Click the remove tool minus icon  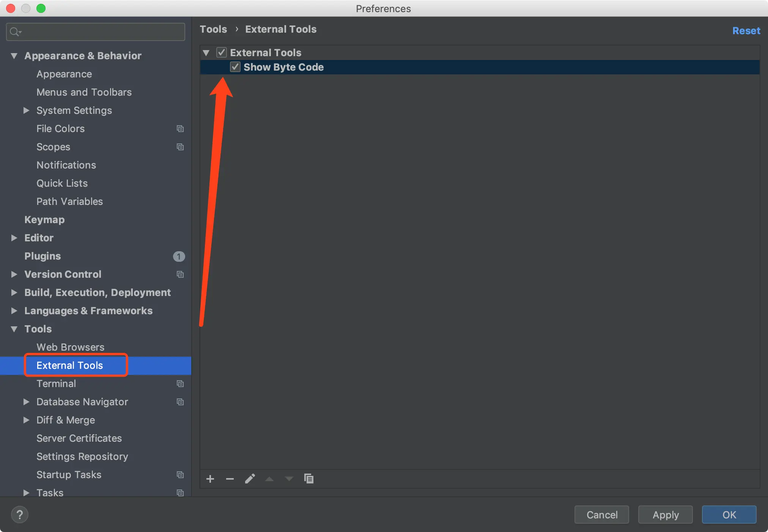tap(230, 479)
